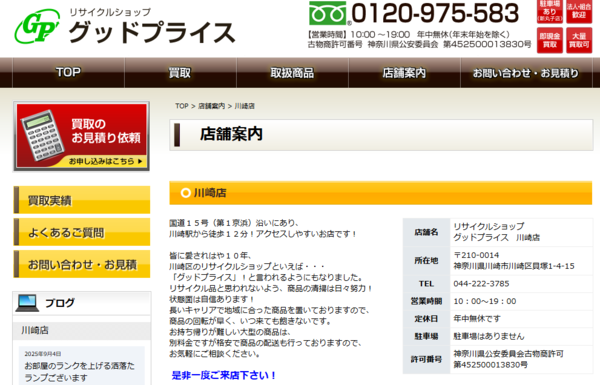The height and width of the screenshot is (385, 600).
Task: Click the TOP breadcrumb link
Action: point(182,106)
